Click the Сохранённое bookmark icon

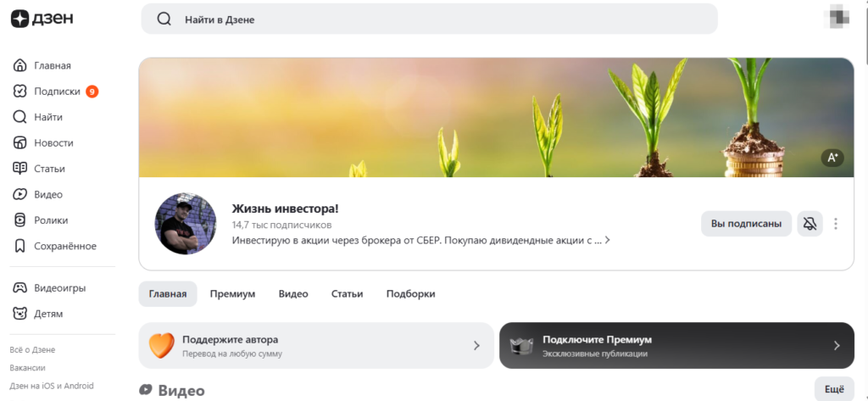click(20, 246)
